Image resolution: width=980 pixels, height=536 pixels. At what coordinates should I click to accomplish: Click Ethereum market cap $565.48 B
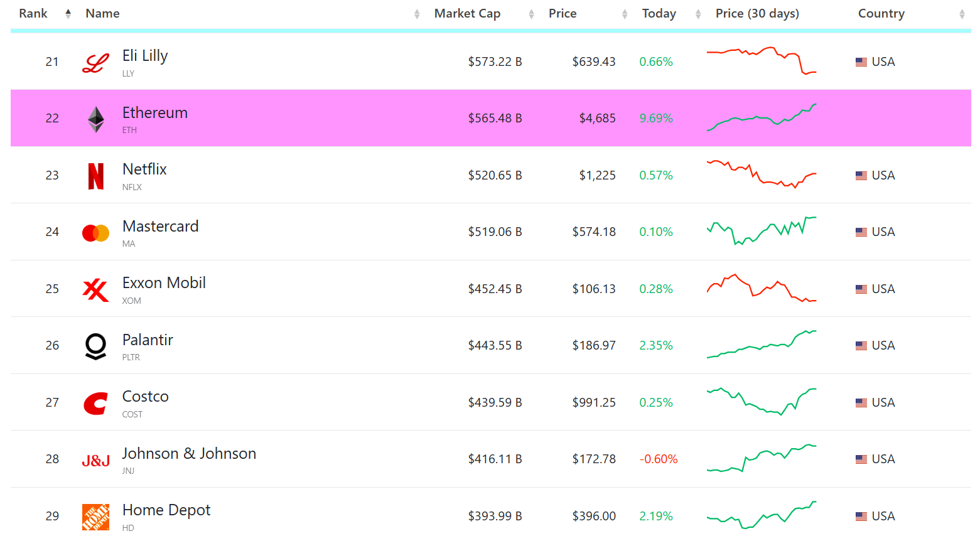pos(495,119)
